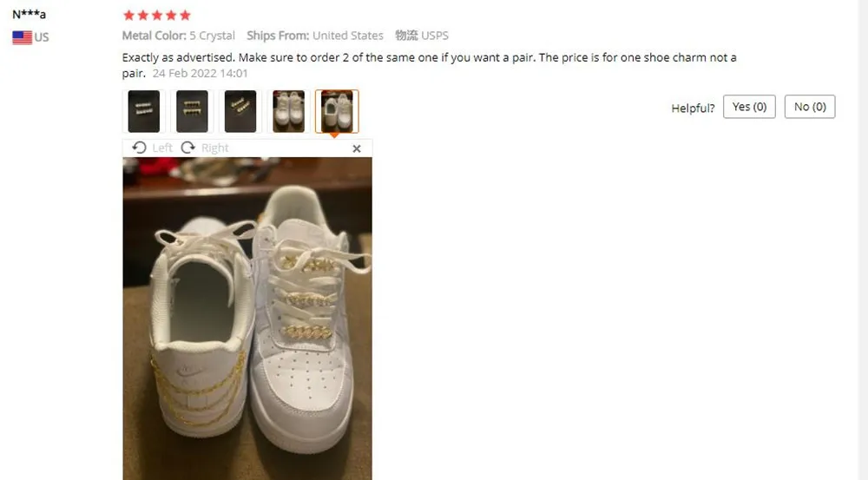Screen dimensions: 868x480
Task: Open the fourth thumbnail showing white sneakers
Action: 288,111
